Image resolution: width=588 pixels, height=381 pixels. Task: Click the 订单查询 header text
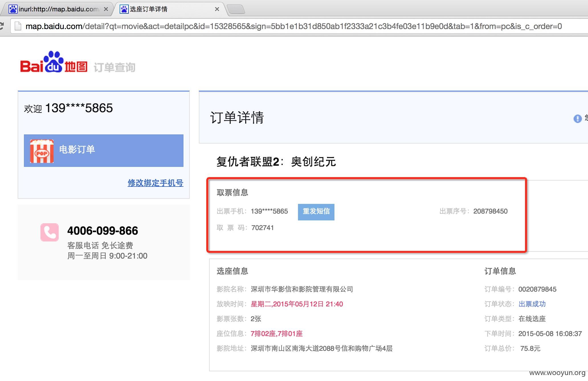tap(115, 67)
